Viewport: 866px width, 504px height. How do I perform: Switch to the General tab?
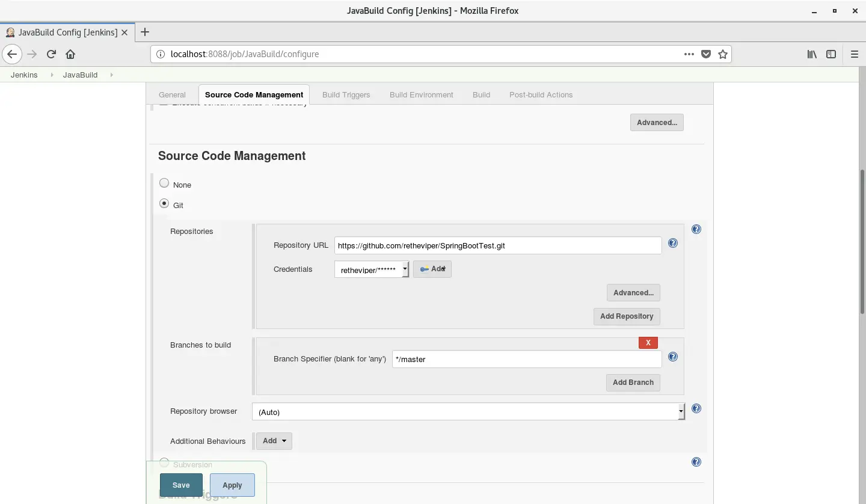click(172, 95)
